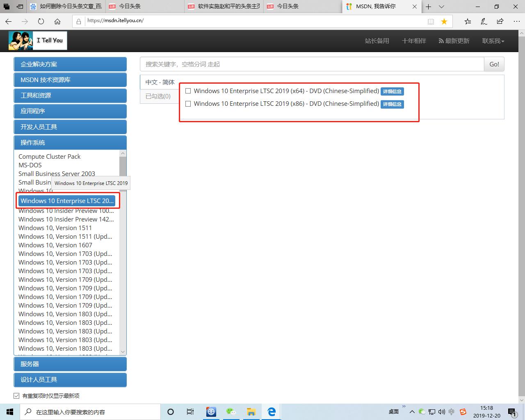Check the LTSC 2019 (x86) DVD checkbox
The width and height of the screenshot is (525, 420).
click(188, 104)
